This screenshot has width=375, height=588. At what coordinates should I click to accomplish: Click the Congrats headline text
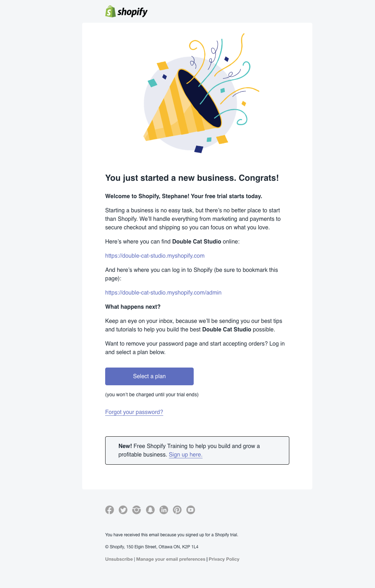click(192, 178)
